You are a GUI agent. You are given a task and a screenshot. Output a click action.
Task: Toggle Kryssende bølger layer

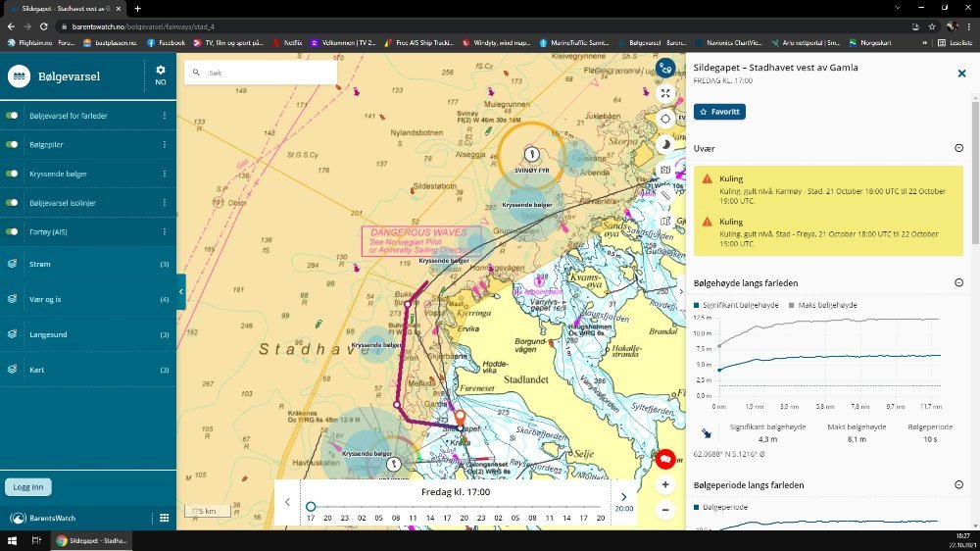pos(12,174)
